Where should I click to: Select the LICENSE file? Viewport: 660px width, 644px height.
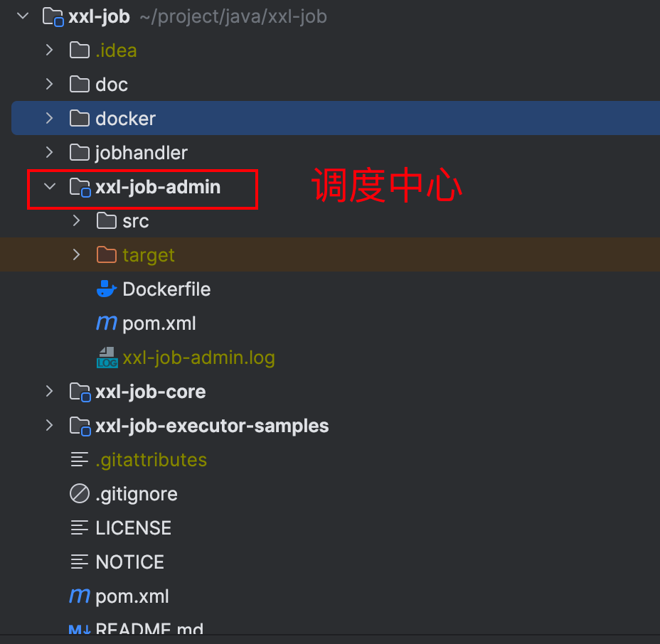(x=133, y=527)
